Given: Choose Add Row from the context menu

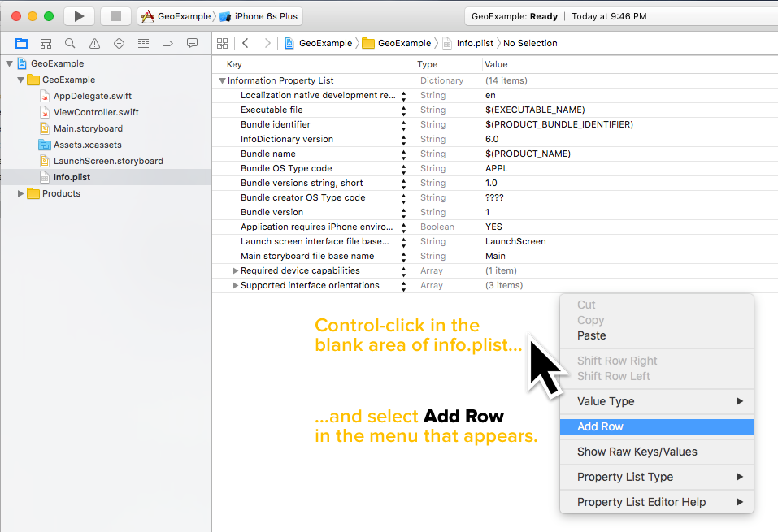Looking at the screenshot, I should pyautogui.click(x=656, y=426).
